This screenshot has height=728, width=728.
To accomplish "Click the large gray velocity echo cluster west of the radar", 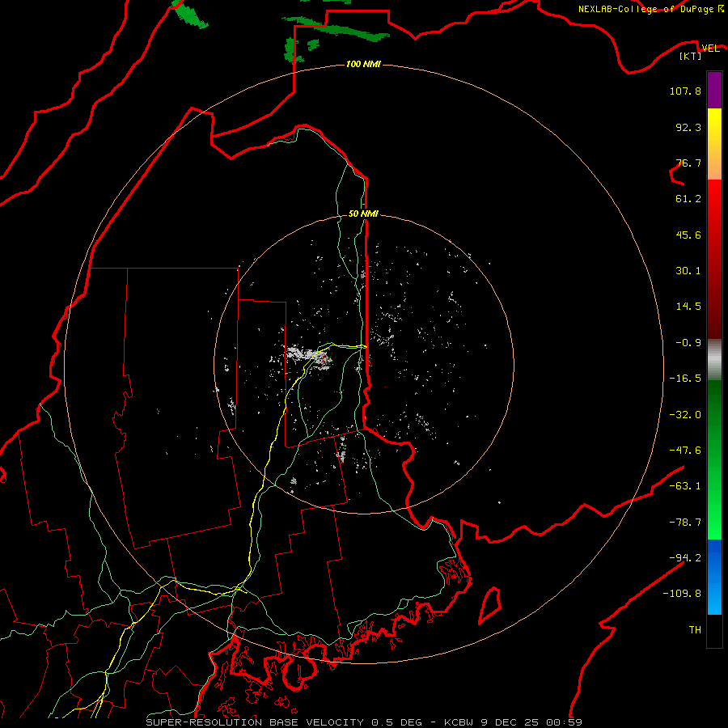I will click(x=308, y=357).
